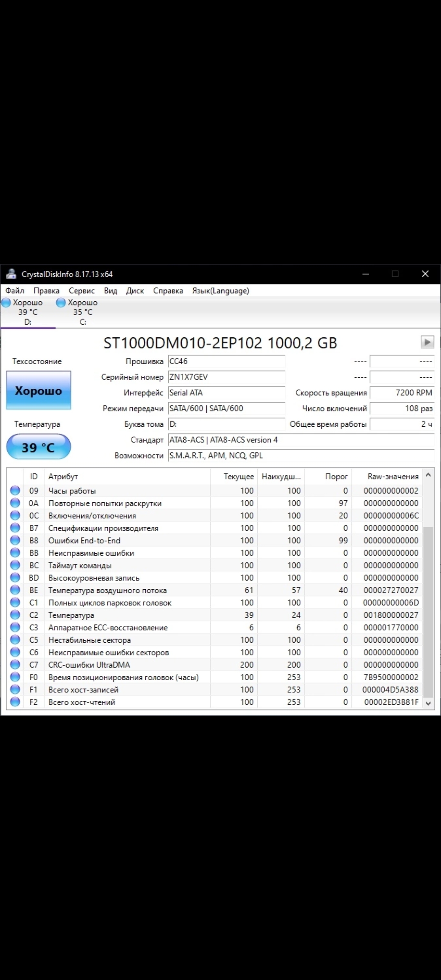Screen dimensions: 441x980
Task: Click the Прошивка field CC46
Action: [x=227, y=361]
